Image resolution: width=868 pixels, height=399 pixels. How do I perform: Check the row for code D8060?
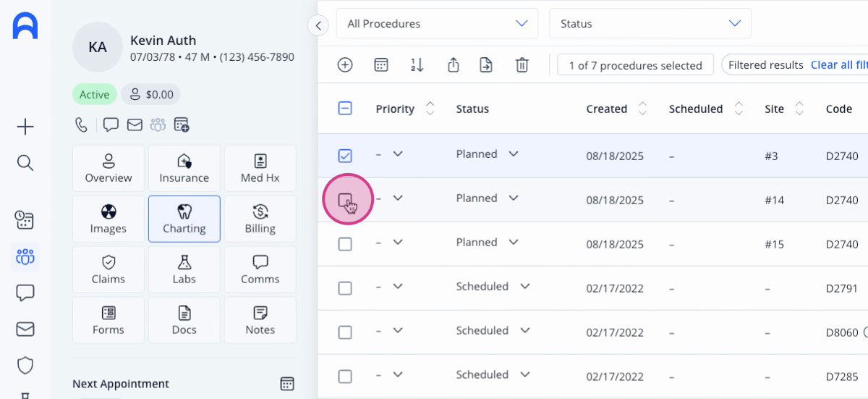tap(345, 332)
